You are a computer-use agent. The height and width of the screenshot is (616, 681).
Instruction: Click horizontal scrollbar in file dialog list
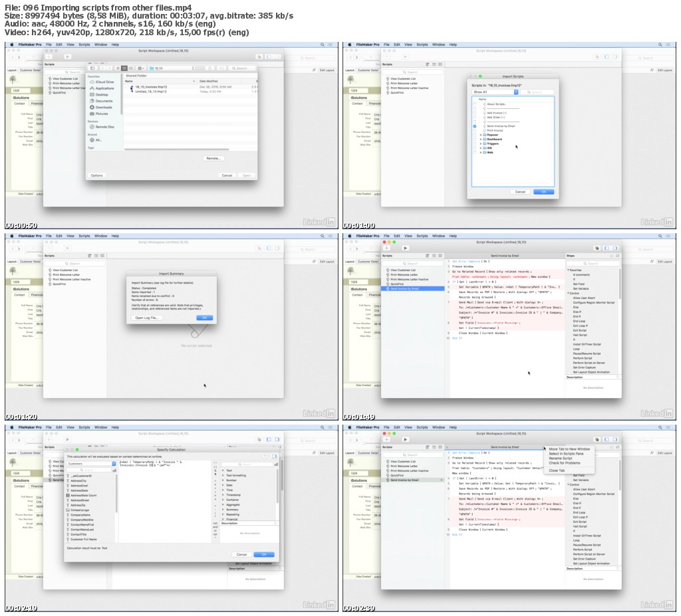click(x=176, y=150)
